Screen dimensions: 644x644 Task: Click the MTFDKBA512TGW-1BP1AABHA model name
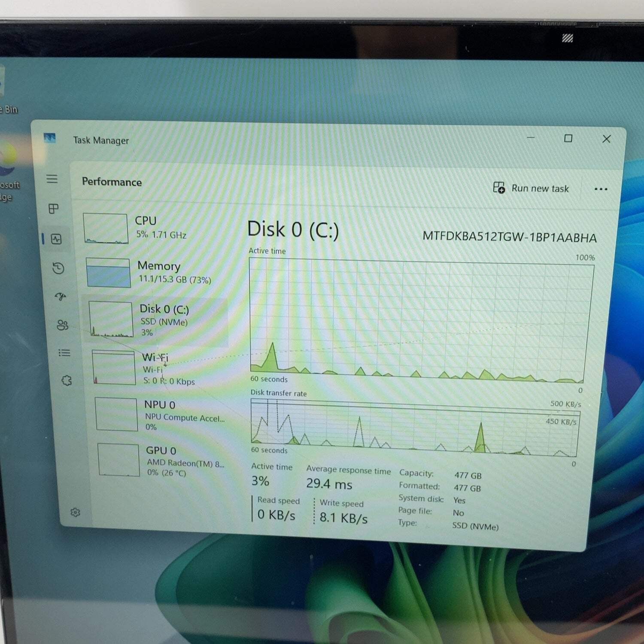coord(510,237)
